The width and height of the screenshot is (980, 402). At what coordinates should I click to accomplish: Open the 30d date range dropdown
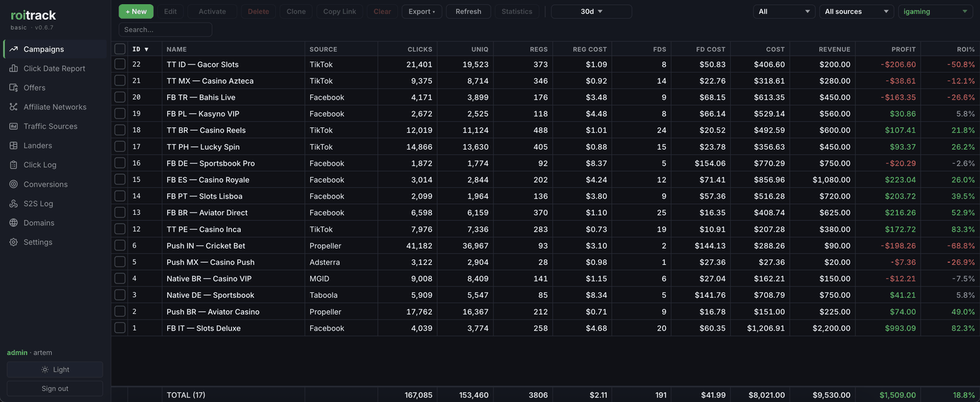tap(591, 11)
